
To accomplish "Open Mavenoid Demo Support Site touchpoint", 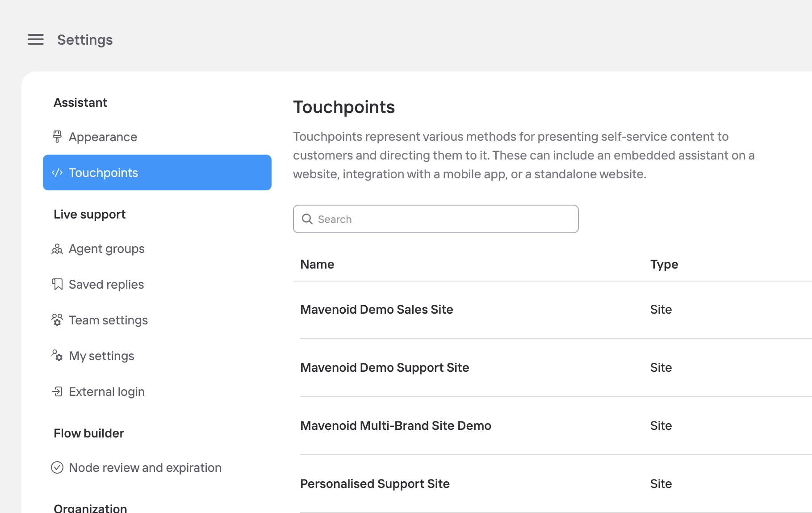I will click(385, 367).
